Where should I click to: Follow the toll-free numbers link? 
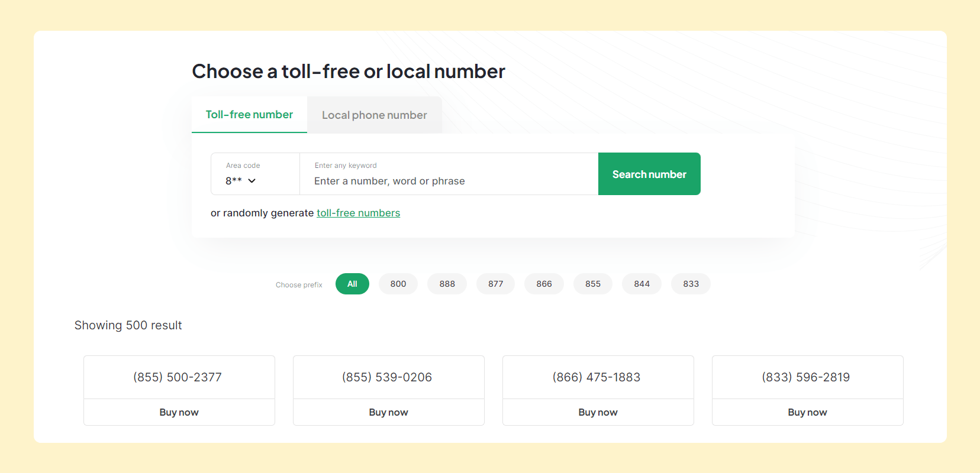[359, 213]
